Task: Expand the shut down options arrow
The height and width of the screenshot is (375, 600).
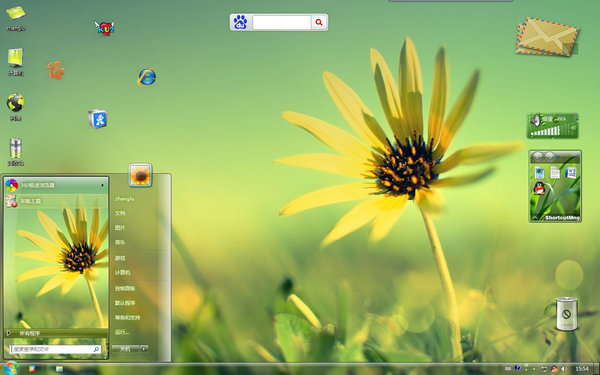Action: coord(144,349)
